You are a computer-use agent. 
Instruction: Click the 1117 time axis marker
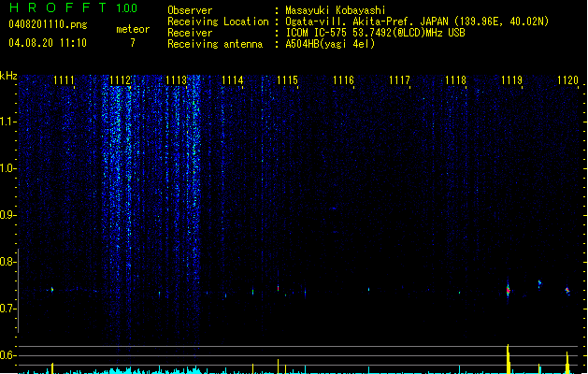tap(399, 80)
